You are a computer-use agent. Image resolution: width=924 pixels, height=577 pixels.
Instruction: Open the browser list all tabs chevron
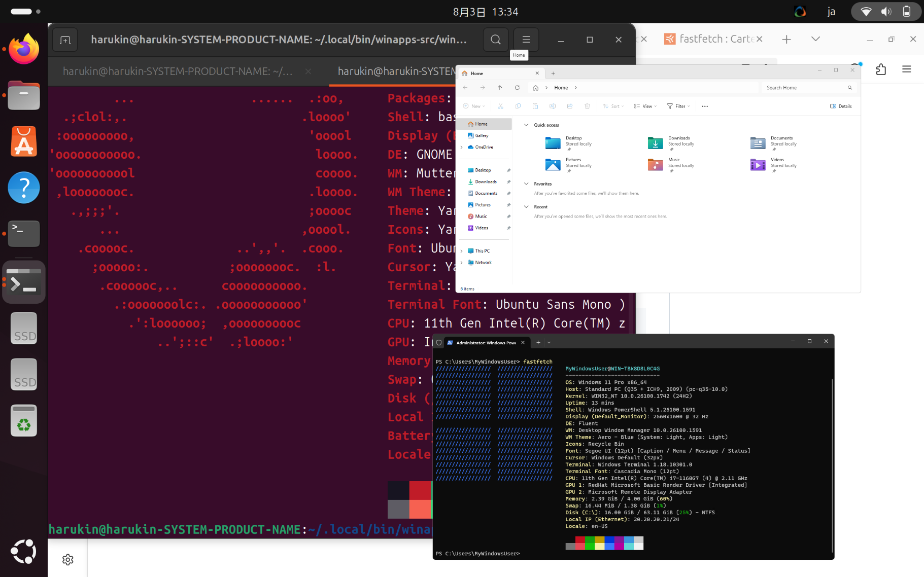pos(815,39)
